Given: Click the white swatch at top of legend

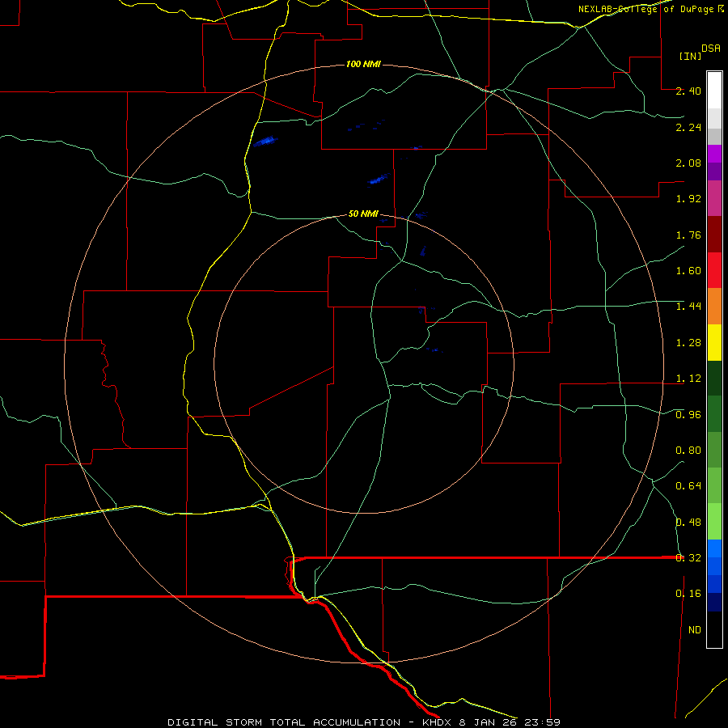Looking at the screenshot, I should (714, 91).
